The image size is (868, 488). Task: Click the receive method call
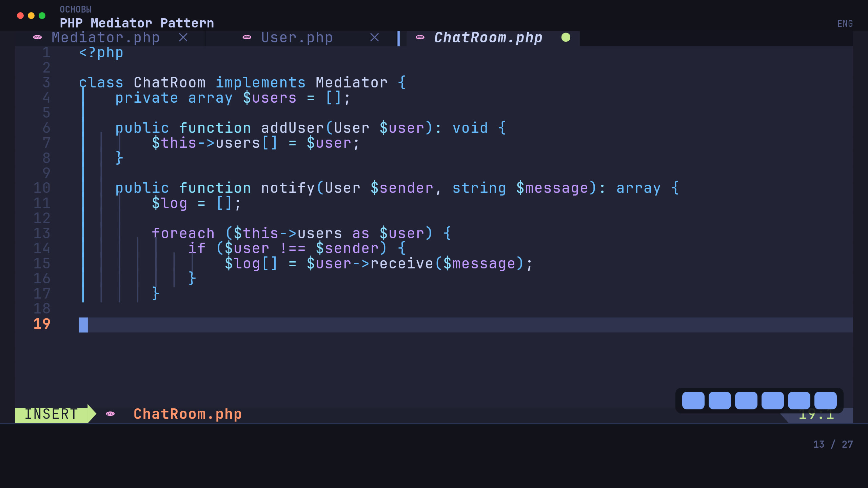[402, 264]
